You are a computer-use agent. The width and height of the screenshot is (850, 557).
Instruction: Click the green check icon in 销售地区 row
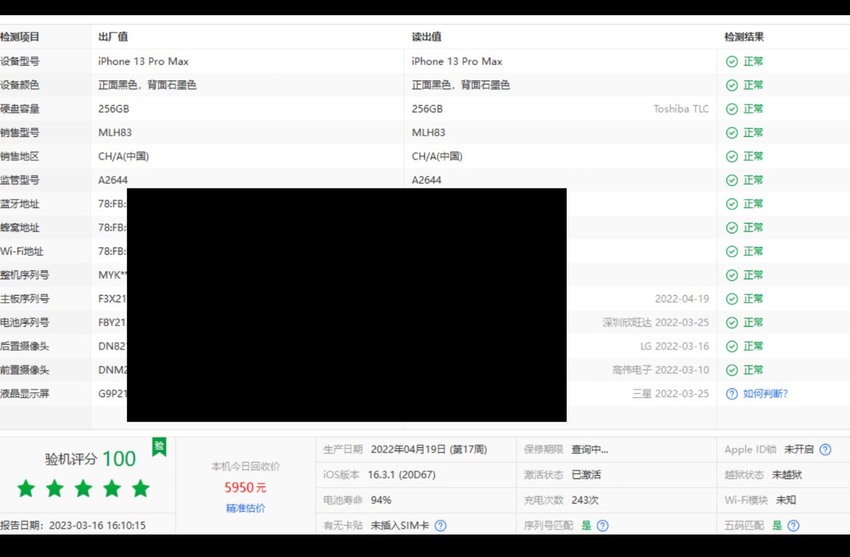[x=732, y=157]
